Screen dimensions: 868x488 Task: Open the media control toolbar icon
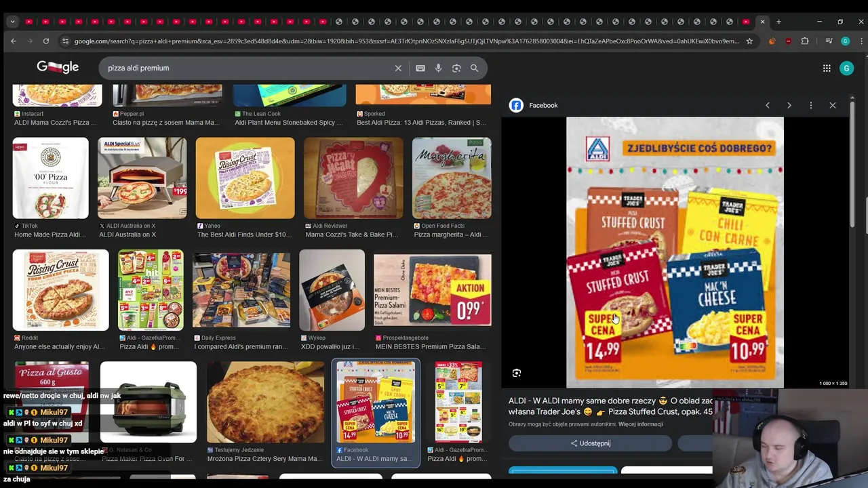829,41
